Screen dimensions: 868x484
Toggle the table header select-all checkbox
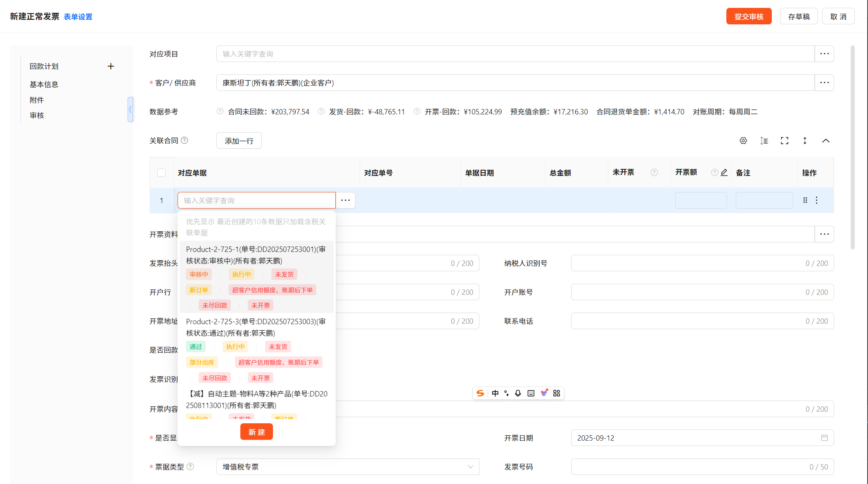point(161,173)
